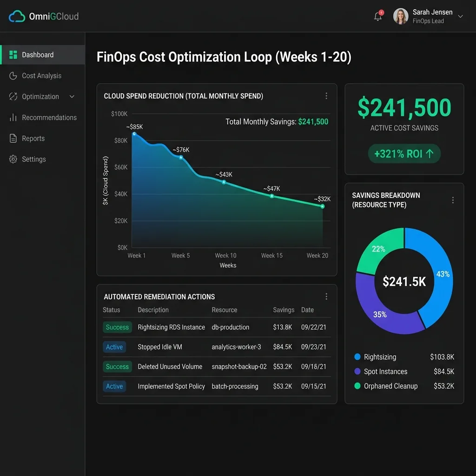The width and height of the screenshot is (476, 476).
Task: Click the Description column header
Action: pos(153,310)
